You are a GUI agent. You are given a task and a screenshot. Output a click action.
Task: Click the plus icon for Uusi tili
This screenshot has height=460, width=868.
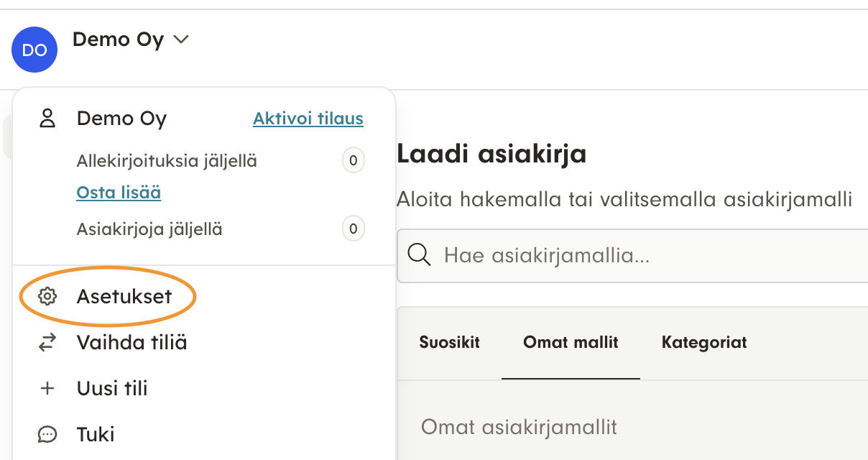(x=47, y=389)
